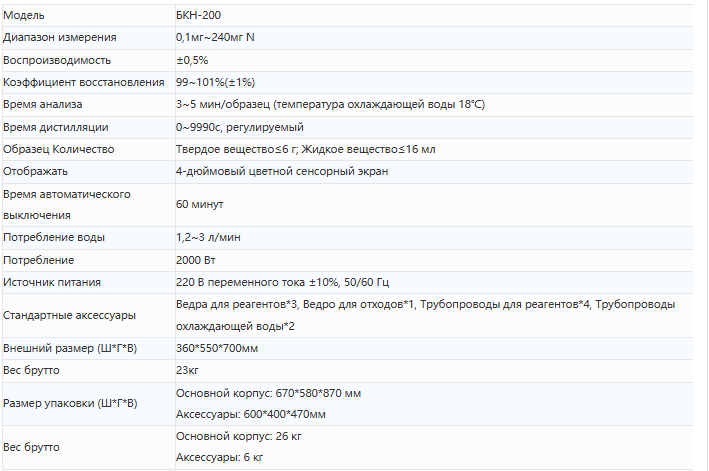Select the '99~101%(±1%)' value cell
The width and height of the screenshot is (709, 471).
point(215,82)
